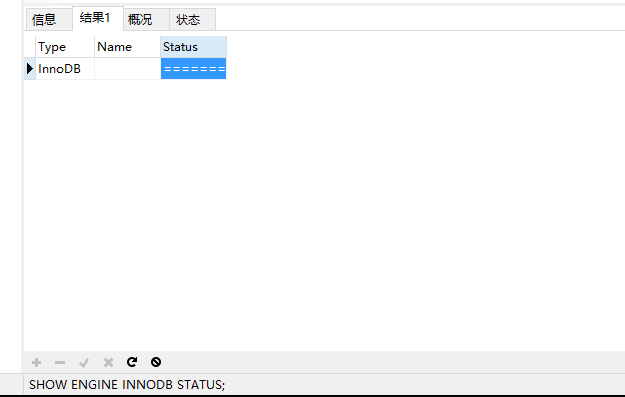Sort by the Type column header

point(65,47)
